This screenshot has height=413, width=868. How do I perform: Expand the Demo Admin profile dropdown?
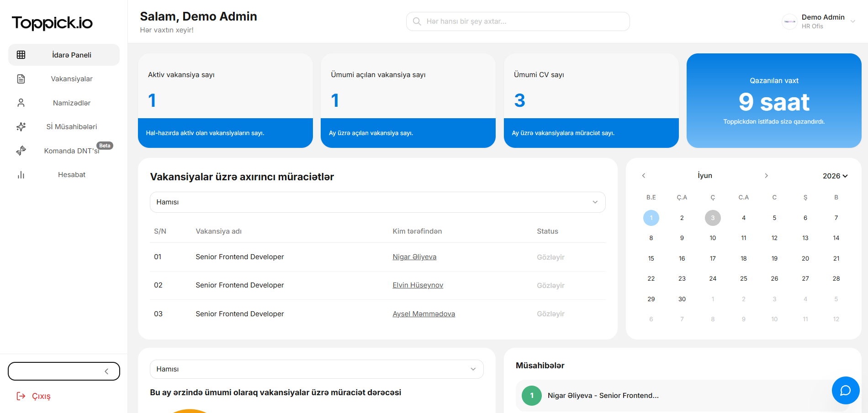(852, 21)
